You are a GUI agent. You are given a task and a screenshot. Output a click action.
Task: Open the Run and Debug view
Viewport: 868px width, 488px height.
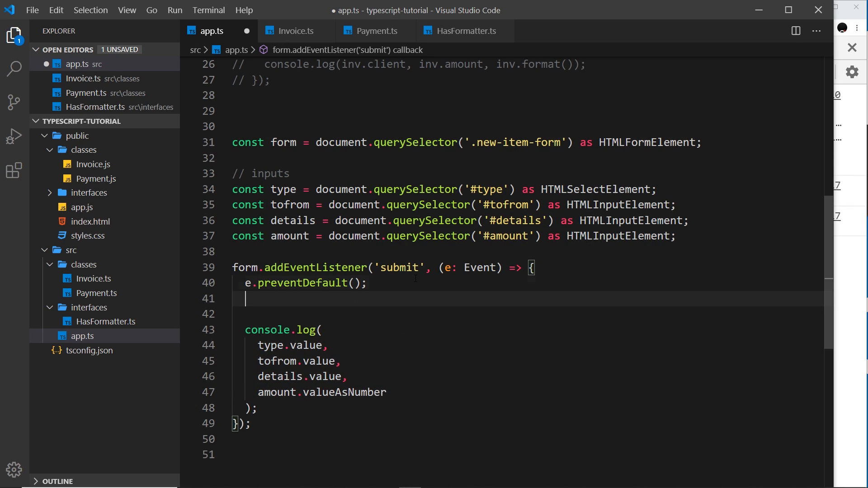coord(14,136)
